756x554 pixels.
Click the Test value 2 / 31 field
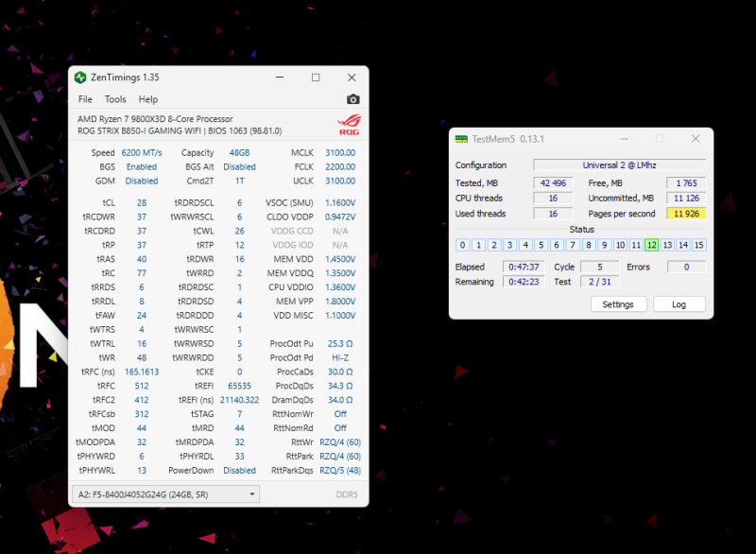[x=600, y=282]
